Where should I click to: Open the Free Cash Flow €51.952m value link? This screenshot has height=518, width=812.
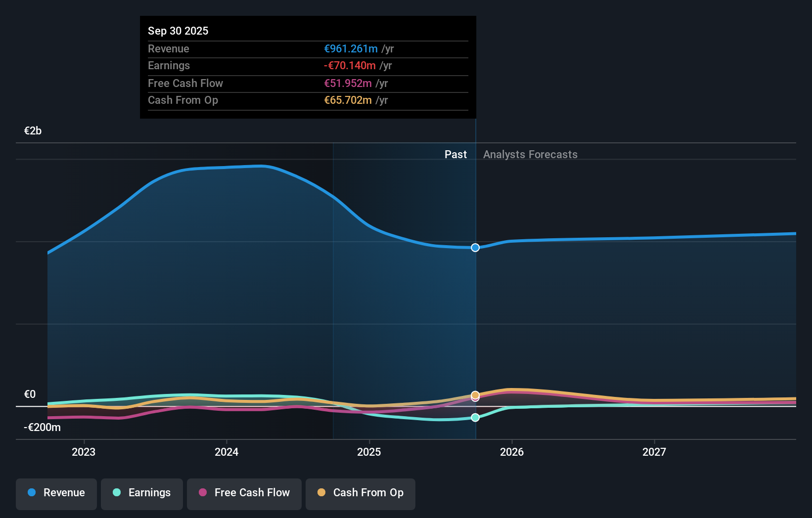pos(347,84)
